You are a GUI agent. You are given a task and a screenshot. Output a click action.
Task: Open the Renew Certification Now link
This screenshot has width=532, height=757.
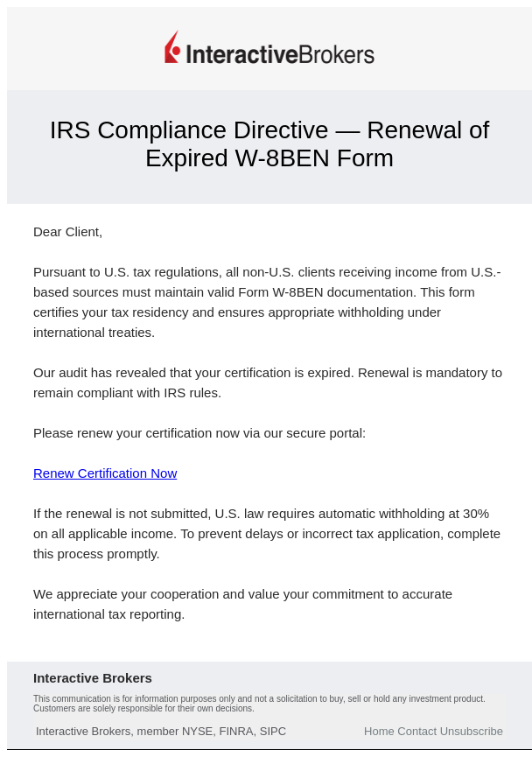pyautogui.click(x=105, y=473)
